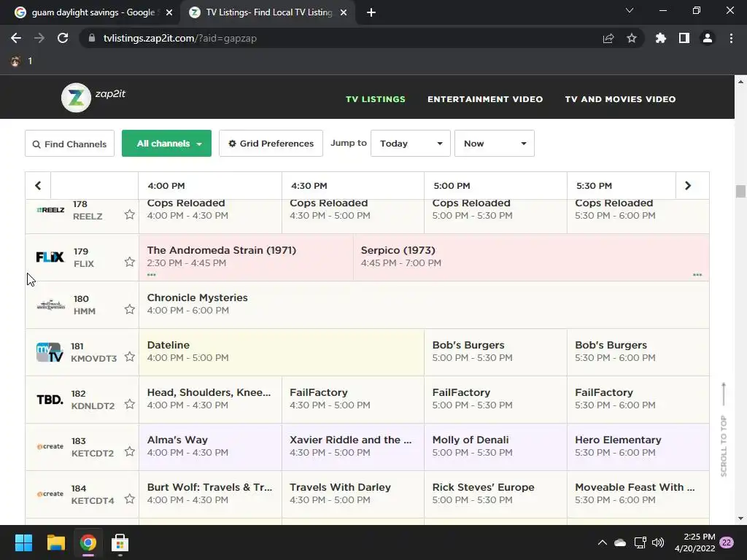Open Travels With Darley listing
747x560 pixels.
click(x=353, y=494)
